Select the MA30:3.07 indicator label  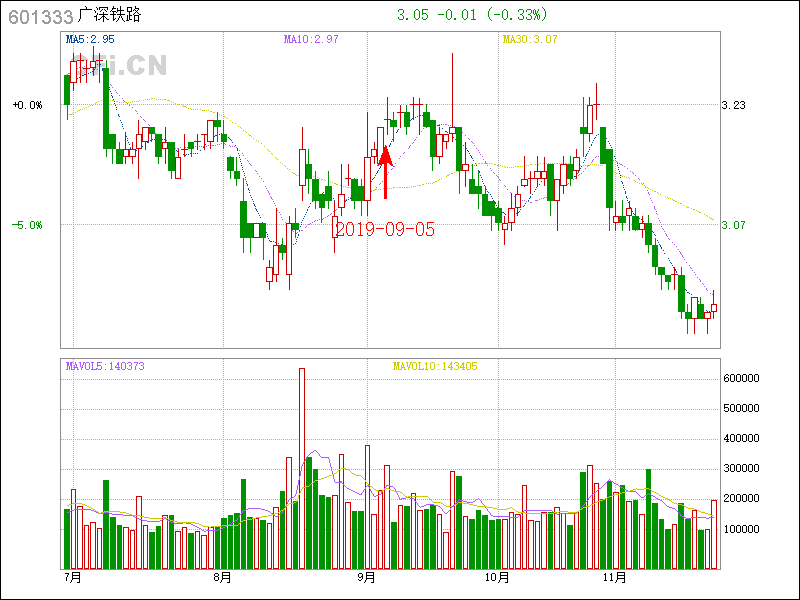[529, 40]
